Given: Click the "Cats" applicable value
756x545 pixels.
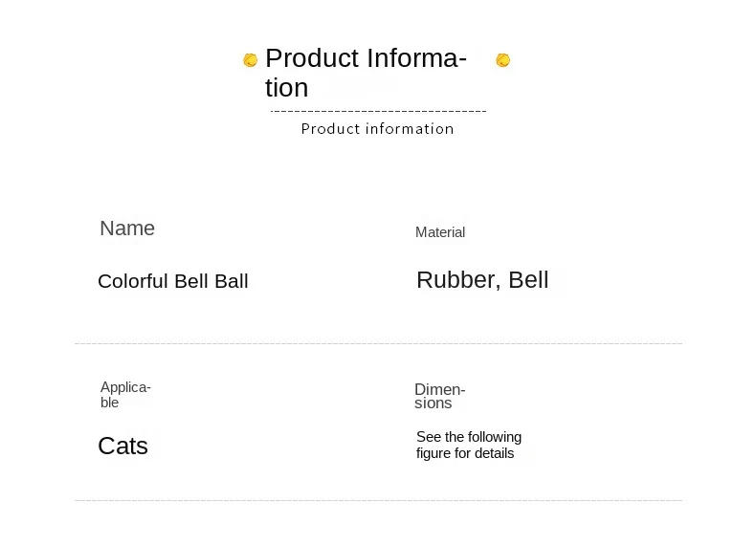Looking at the screenshot, I should [x=123, y=446].
